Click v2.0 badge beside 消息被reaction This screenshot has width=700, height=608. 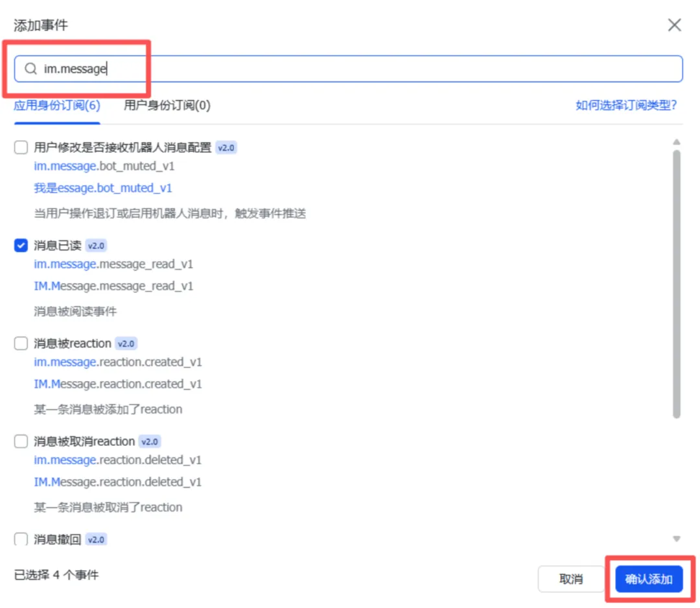pos(126,344)
